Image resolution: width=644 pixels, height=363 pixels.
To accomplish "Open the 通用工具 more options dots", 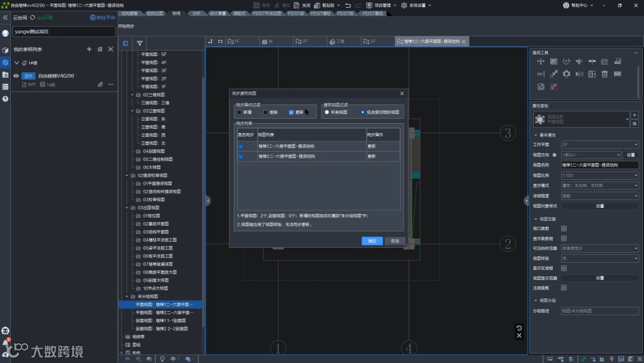I will [x=636, y=53].
